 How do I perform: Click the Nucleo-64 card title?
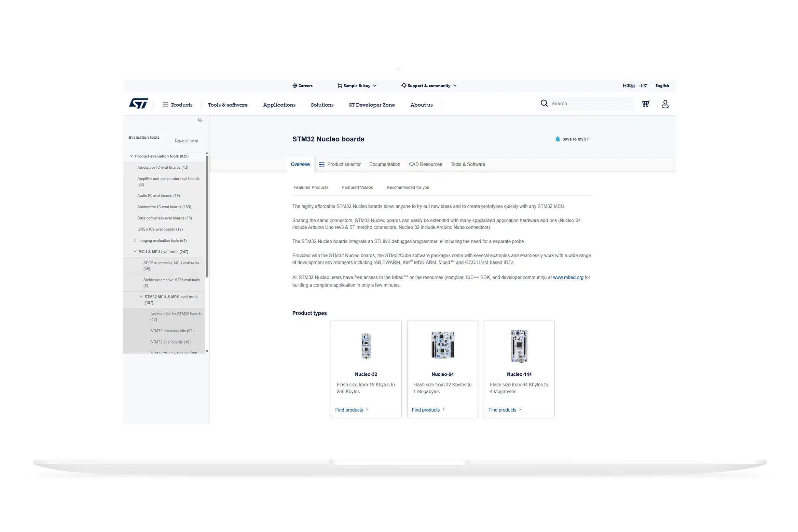pyautogui.click(x=442, y=374)
